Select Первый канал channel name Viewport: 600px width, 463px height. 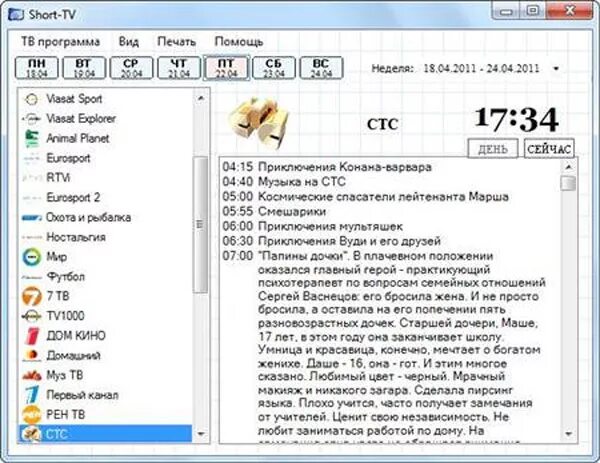82,395
